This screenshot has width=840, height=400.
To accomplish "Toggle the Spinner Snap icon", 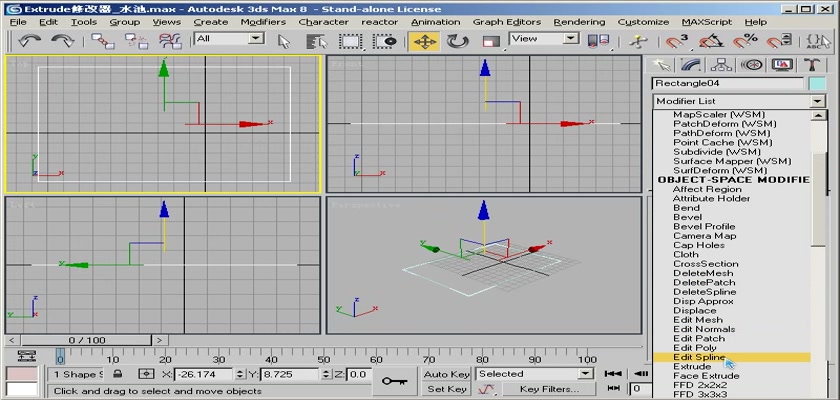I will tap(779, 41).
